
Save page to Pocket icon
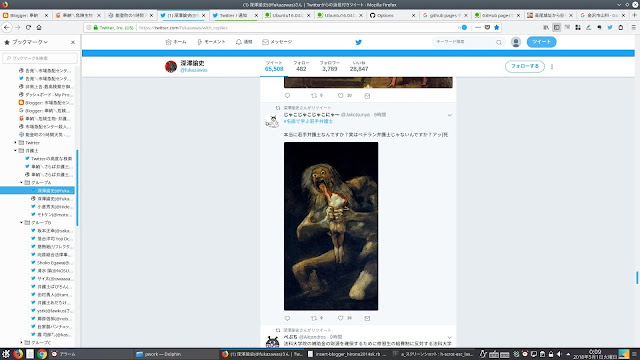click(x=487, y=27)
